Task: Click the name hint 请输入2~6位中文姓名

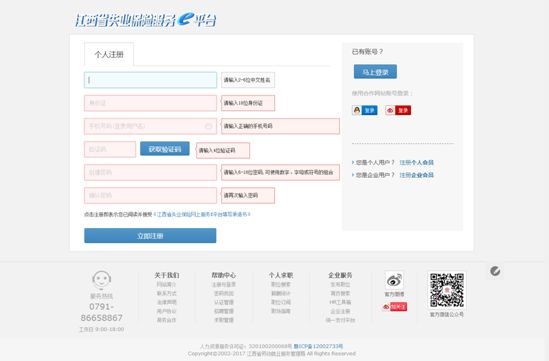Action: click(x=247, y=80)
